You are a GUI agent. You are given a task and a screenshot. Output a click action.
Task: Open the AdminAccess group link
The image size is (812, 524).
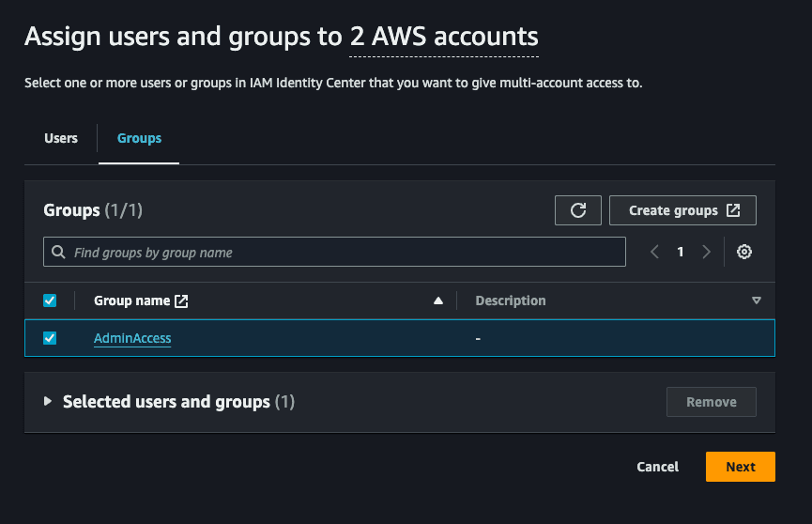click(x=132, y=338)
